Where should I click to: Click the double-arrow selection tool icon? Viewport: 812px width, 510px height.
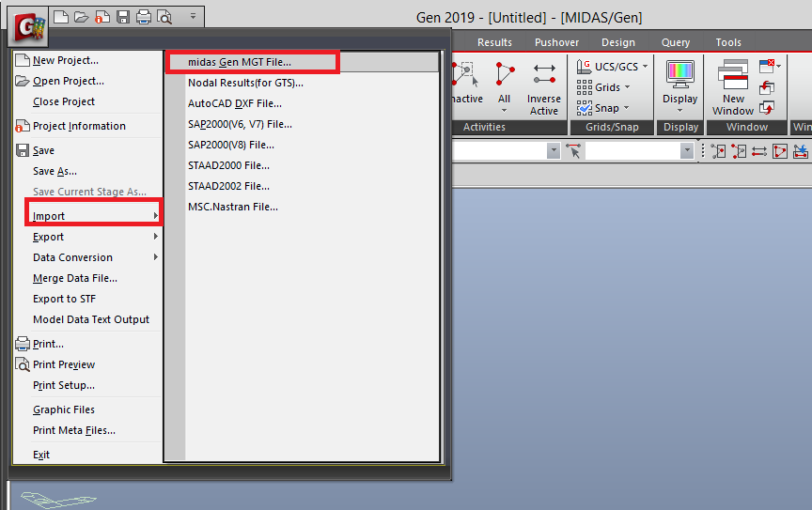pyautogui.click(x=759, y=151)
